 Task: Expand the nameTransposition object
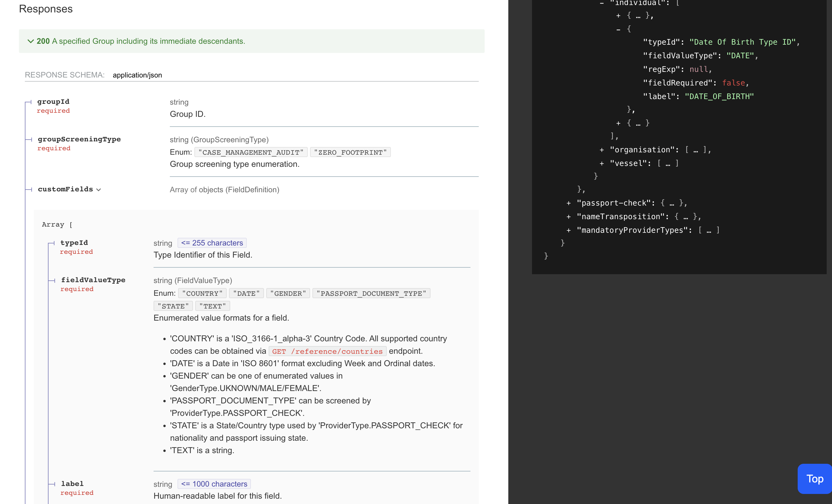pos(568,217)
